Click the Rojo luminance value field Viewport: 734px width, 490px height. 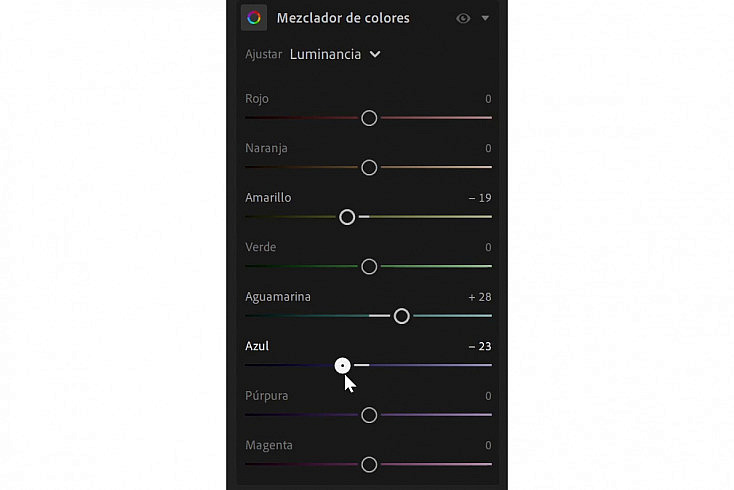488,99
